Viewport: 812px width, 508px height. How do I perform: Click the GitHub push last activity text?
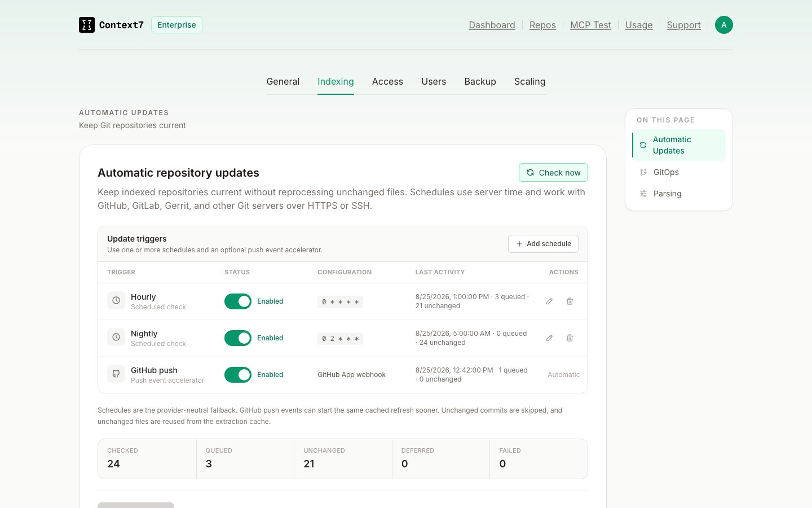click(x=471, y=375)
